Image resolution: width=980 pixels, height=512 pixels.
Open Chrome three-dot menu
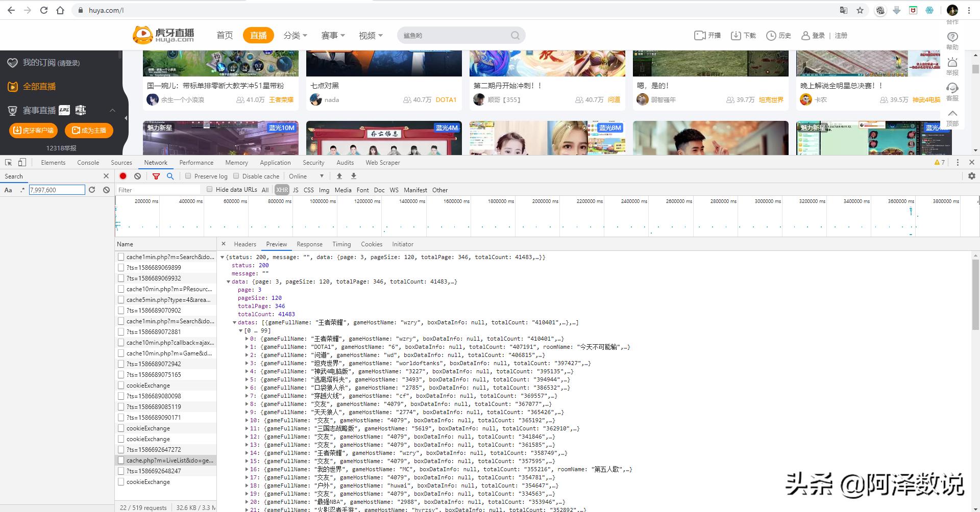[x=969, y=10]
